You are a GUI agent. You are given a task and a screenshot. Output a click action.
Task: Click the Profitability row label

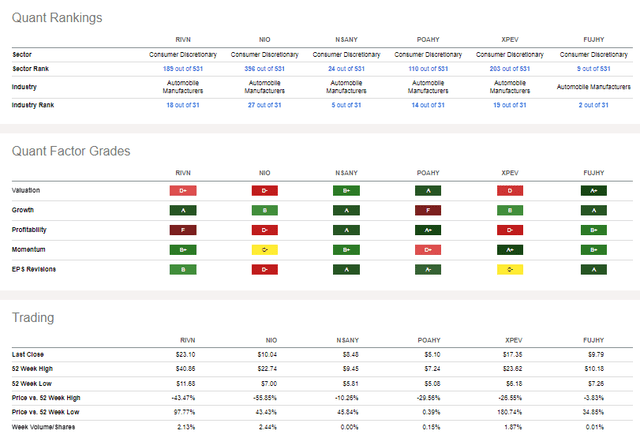coord(29,229)
